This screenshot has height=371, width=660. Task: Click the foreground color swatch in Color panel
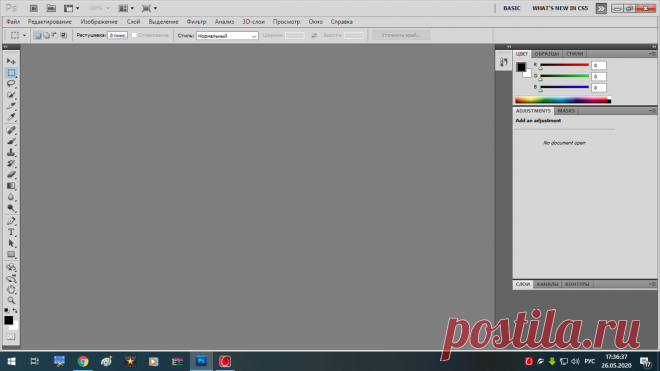pyautogui.click(x=521, y=67)
